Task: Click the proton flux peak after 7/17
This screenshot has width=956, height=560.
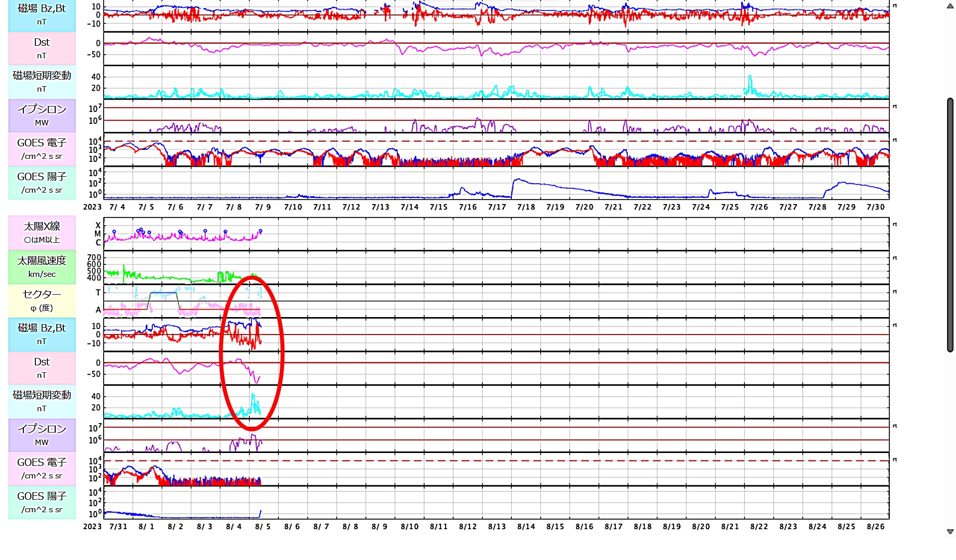Action: [518, 180]
